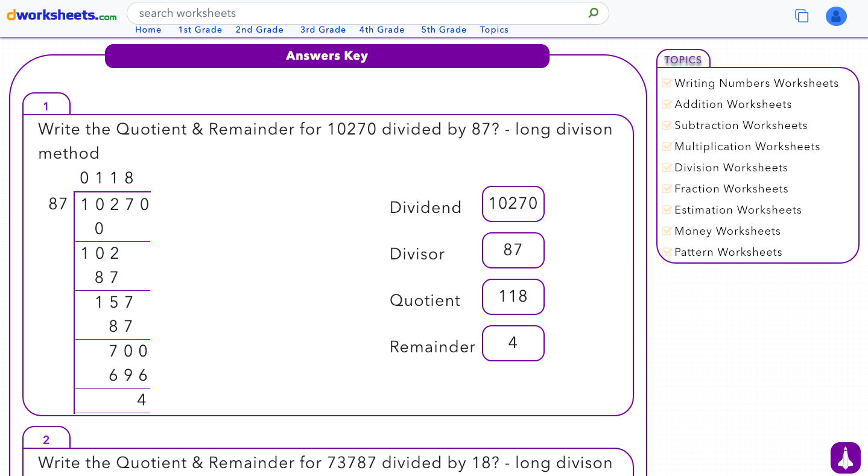Toggle the checkmark for Addition Worksheets
The height and width of the screenshot is (476, 868).
coord(667,104)
